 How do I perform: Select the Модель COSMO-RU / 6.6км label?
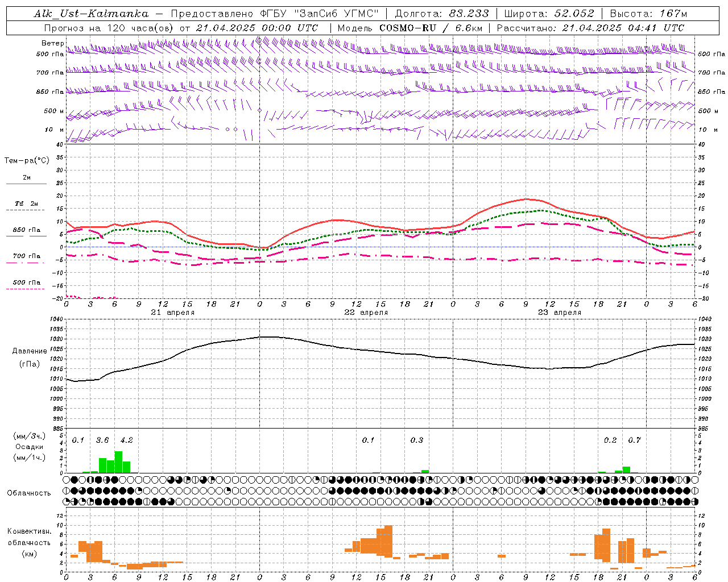point(410,28)
